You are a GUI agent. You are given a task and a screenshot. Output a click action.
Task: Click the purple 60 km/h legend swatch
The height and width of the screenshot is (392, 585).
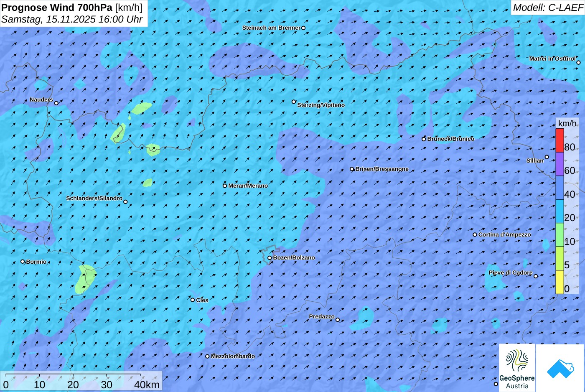560,164
